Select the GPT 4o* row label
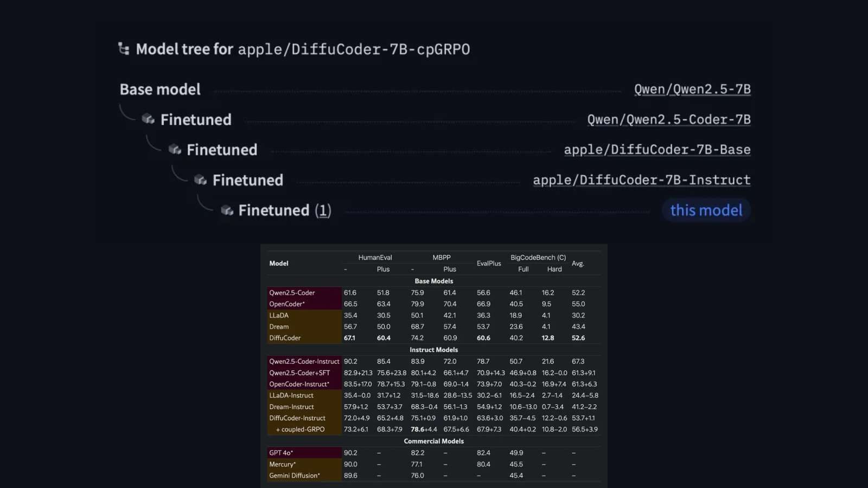 pos(281,453)
